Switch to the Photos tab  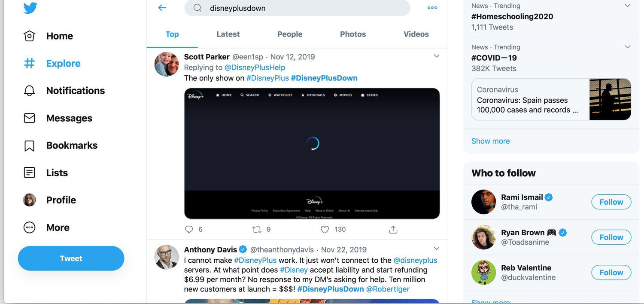(352, 34)
